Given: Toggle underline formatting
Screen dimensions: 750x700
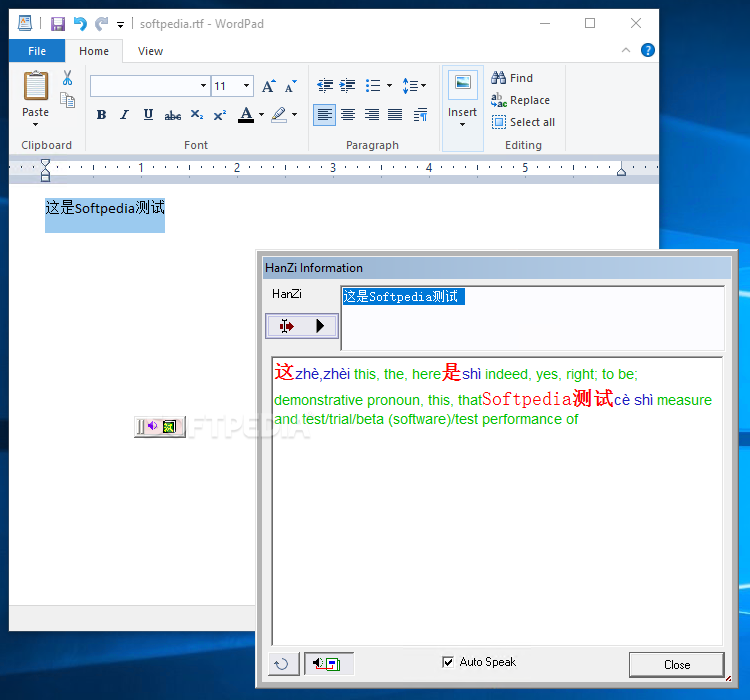Looking at the screenshot, I should point(148,115).
